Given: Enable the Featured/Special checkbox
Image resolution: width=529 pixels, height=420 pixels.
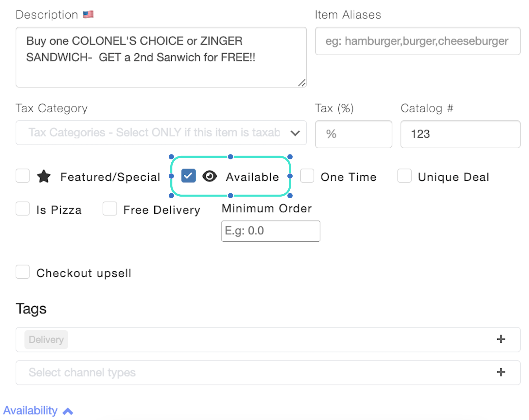Looking at the screenshot, I should tap(23, 176).
